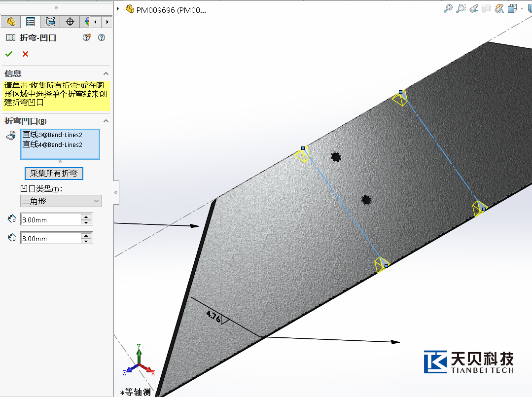Screen dimensions: 532x397
Task: Expand the PM009696 flyout tree arrow
Action: 118,9
